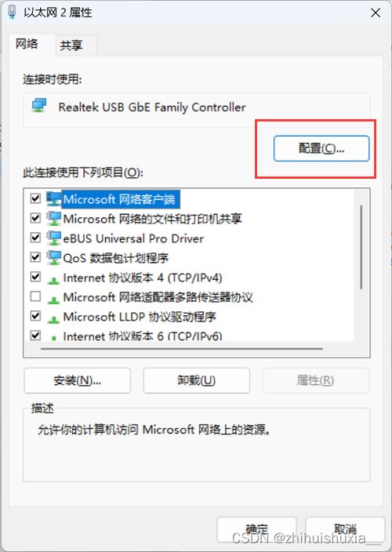Image resolution: width=392 pixels, height=552 pixels.
Task: Select the 网络 tab
Action: pyautogui.click(x=27, y=44)
